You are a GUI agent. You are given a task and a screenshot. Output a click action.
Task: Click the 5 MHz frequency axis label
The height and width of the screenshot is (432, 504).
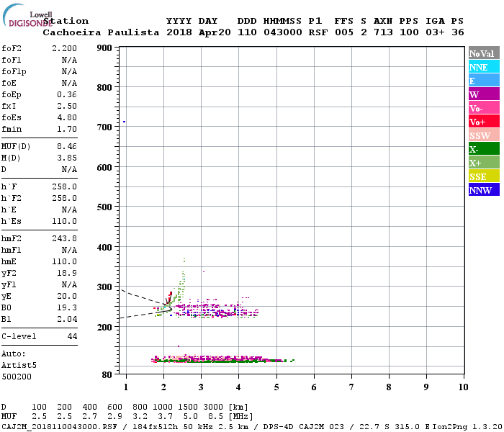click(276, 387)
